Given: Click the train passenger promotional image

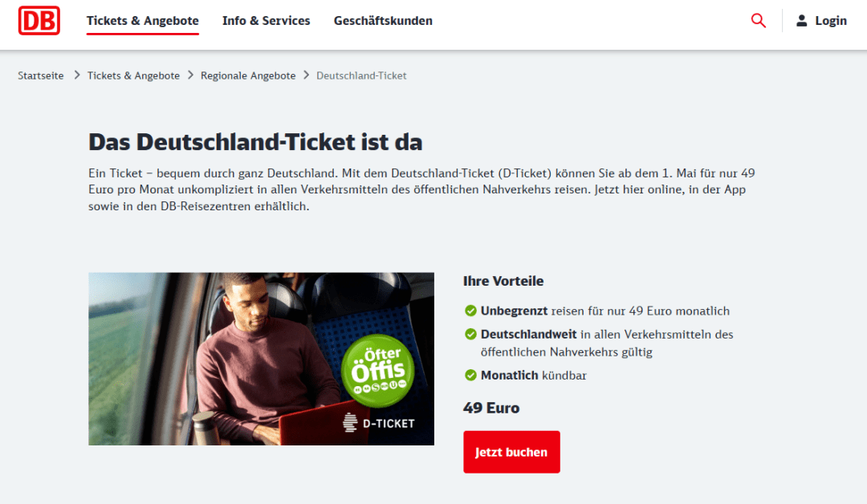Looking at the screenshot, I should 261,359.
